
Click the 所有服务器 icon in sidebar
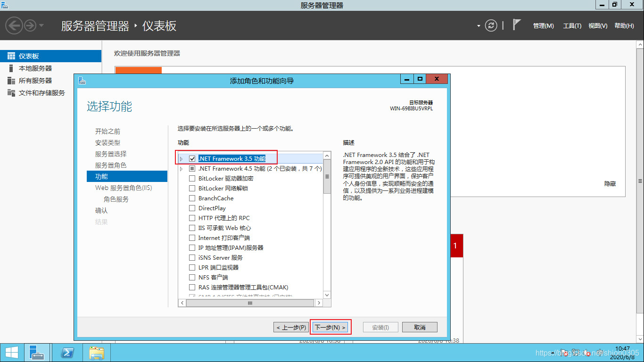click(11, 81)
